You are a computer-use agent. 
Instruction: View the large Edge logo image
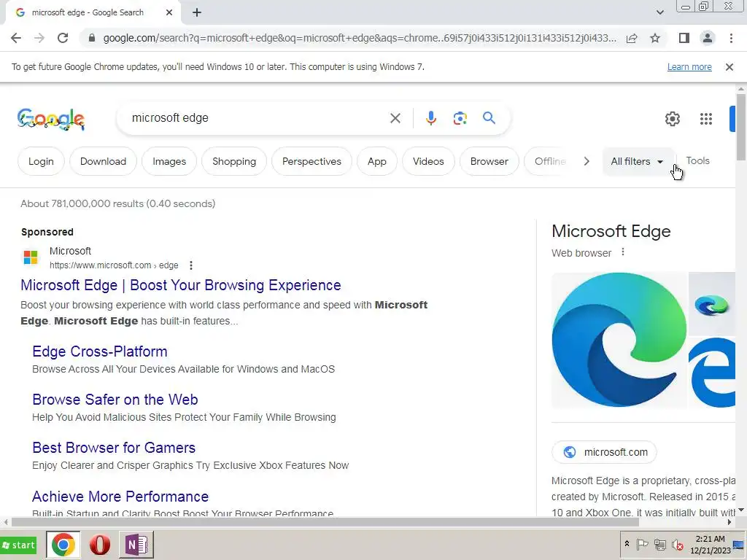[619, 340]
